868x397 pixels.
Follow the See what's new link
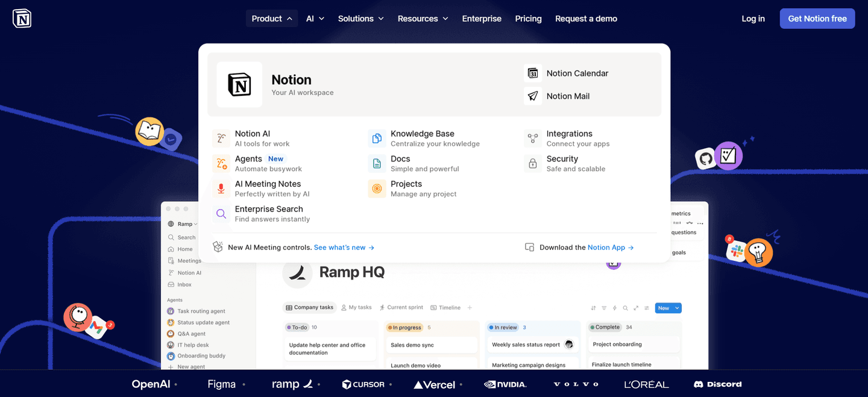pyautogui.click(x=344, y=248)
